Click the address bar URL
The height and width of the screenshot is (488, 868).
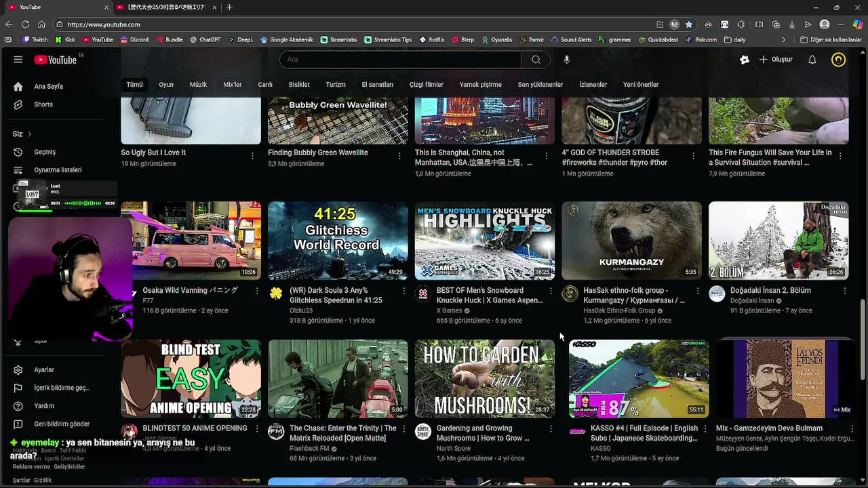[104, 24]
